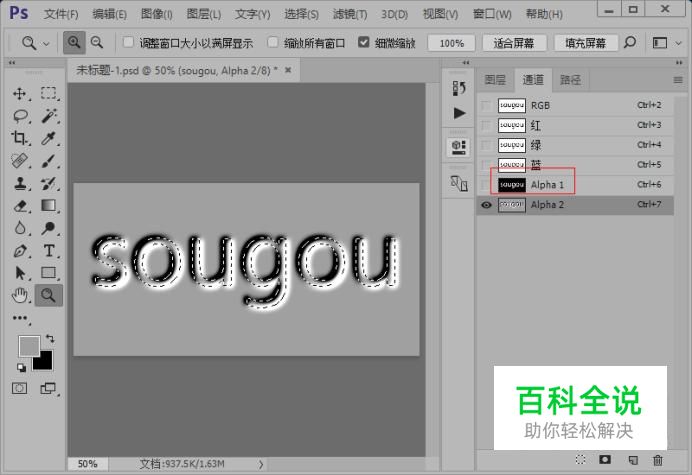This screenshot has width=692, height=475.
Task: Open the Channels panel options menu
Action: (x=678, y=80)
